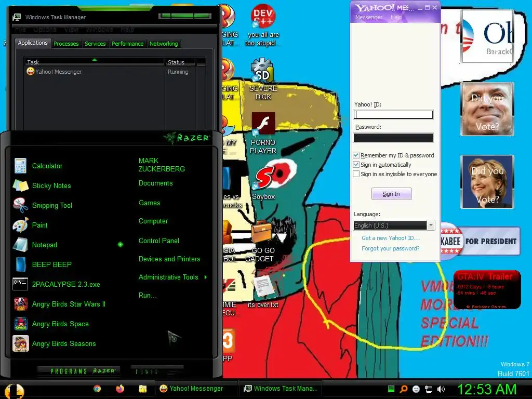Image resolution: width=532 pixels, height=399 pixels.
Task: Switch to the Performance tab
Action: coord(128,44)
